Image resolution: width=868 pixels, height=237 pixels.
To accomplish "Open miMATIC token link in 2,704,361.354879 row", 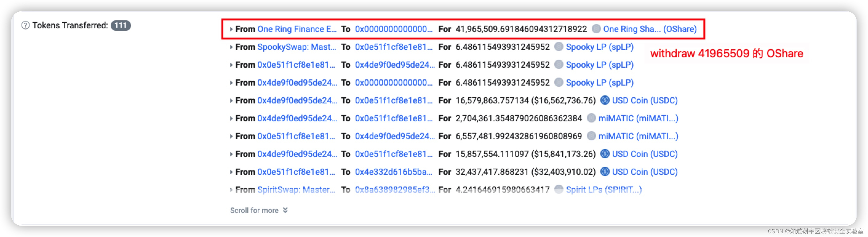I will (x=638, y=118).
